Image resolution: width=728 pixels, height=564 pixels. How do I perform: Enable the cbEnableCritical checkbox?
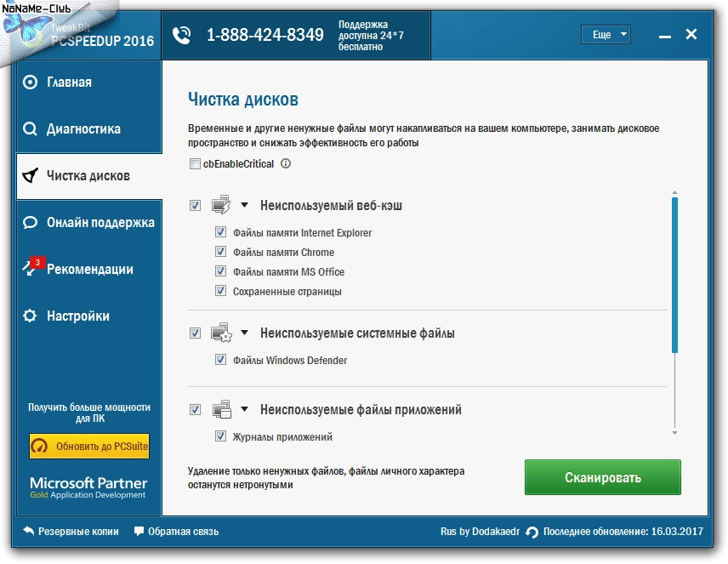[195, 163]
